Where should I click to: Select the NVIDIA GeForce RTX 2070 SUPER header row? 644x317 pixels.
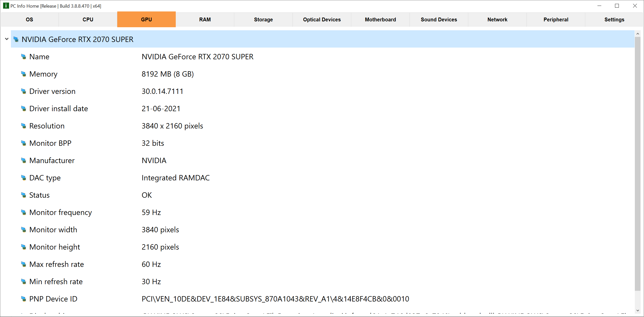(323, 39)
